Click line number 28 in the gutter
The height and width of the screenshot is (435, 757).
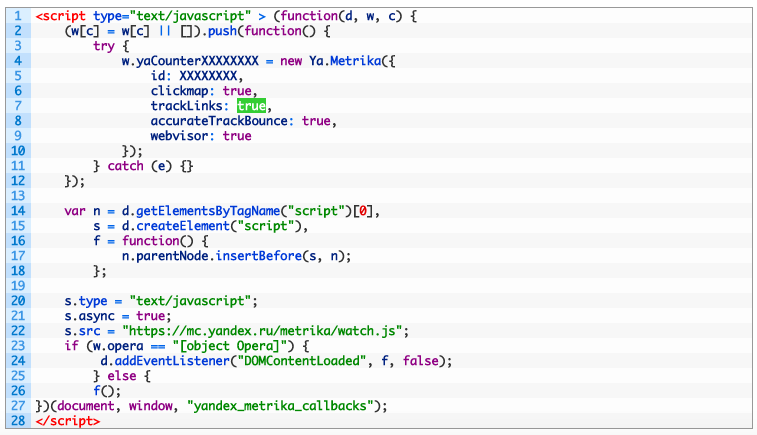point(18,421)
